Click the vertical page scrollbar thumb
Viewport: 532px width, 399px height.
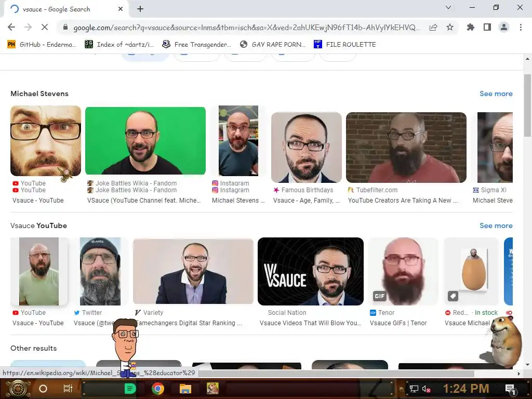click(x=527, y=105)
